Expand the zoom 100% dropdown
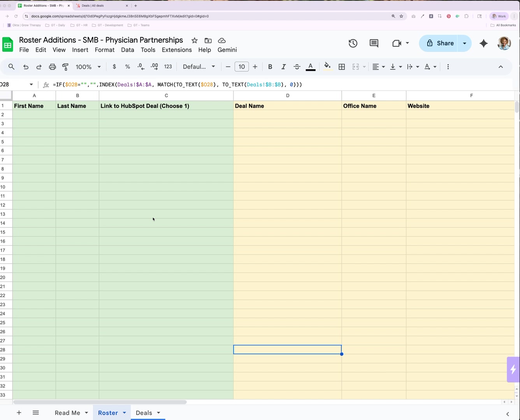 click(88, 67)
